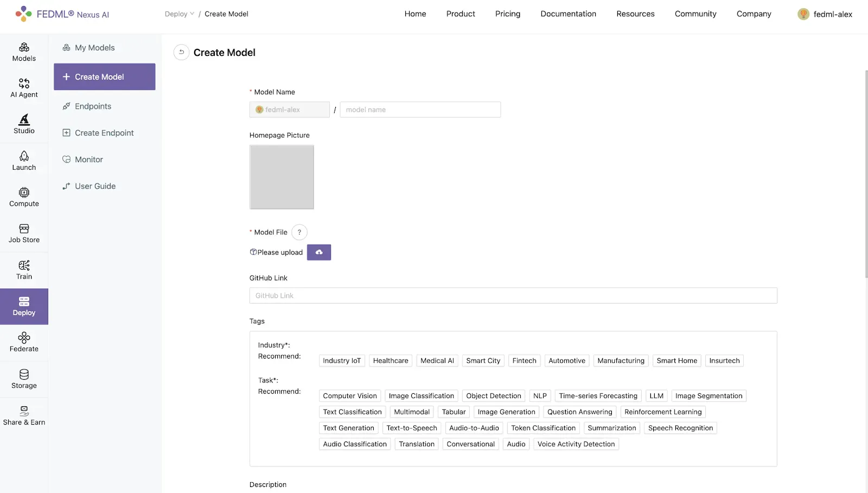Select the NLP task tag
868x493 pixels.
[x=540, y=396]
